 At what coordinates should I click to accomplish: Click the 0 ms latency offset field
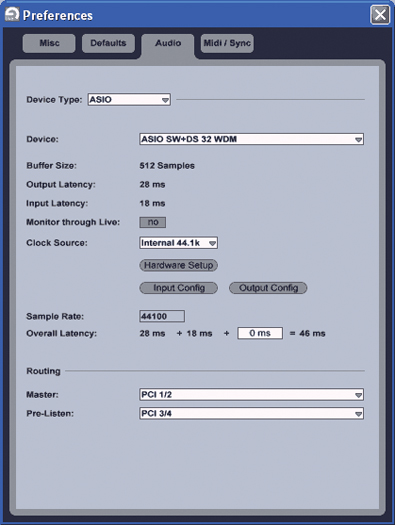click(260, 333)
